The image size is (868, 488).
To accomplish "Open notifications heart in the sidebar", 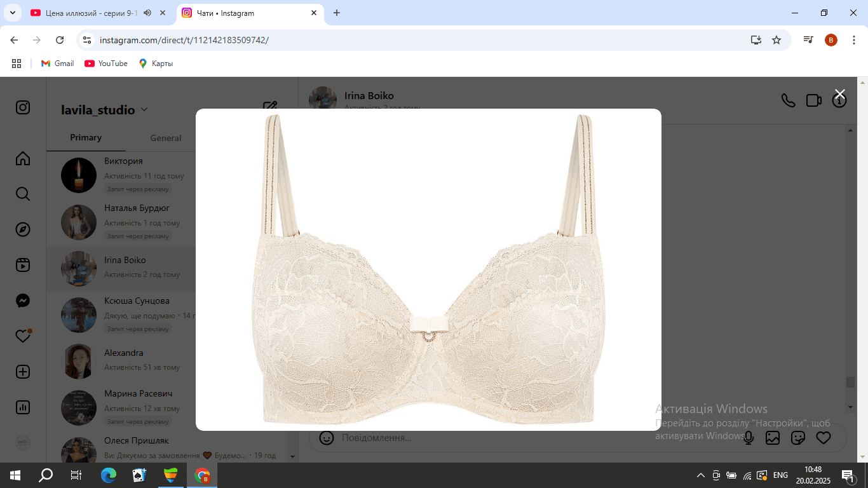I will [x=23, y=336].
